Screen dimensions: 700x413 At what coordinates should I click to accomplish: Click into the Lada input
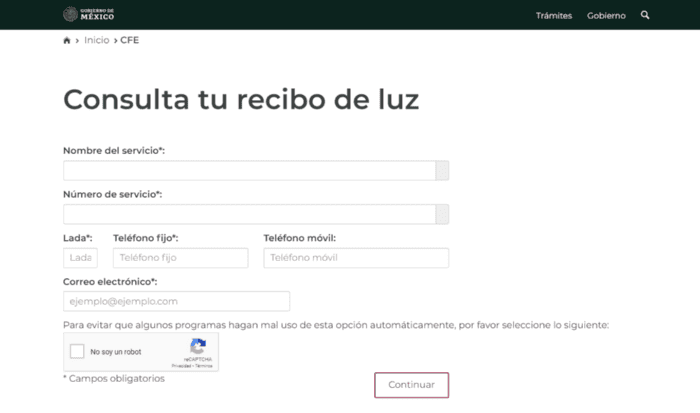(80, 258)
